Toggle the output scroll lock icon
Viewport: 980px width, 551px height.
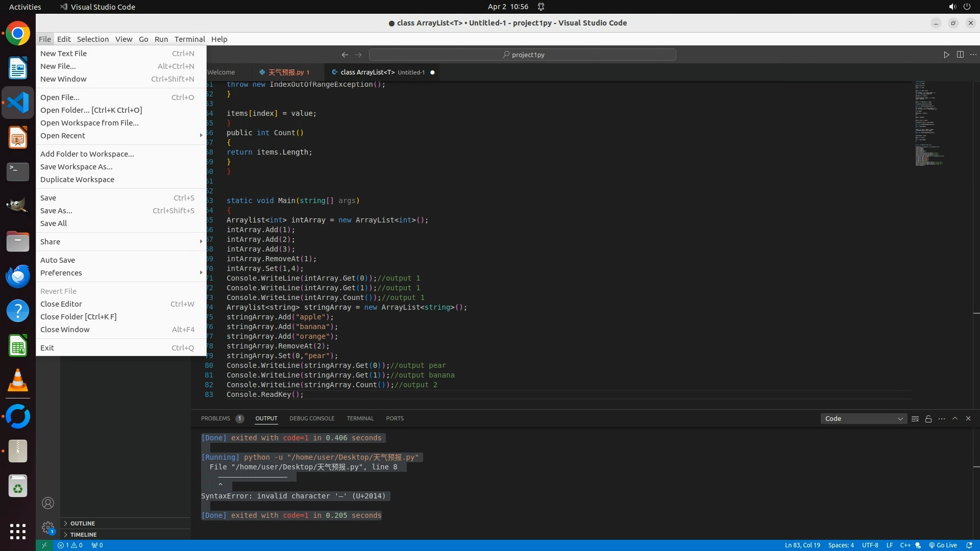tap(928, 419)
